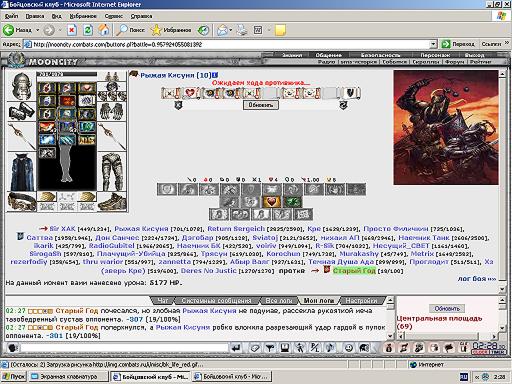This screenshot has height=384, width=512.
Task: Stop page loading with red X icon
Action: (72, 30)
